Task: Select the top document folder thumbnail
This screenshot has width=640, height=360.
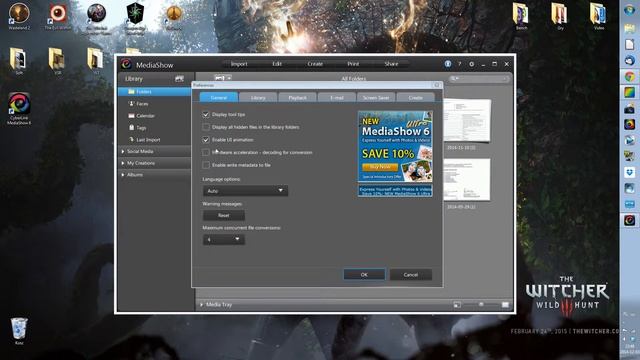Action: pyautogui.click(x=467, y=121)
